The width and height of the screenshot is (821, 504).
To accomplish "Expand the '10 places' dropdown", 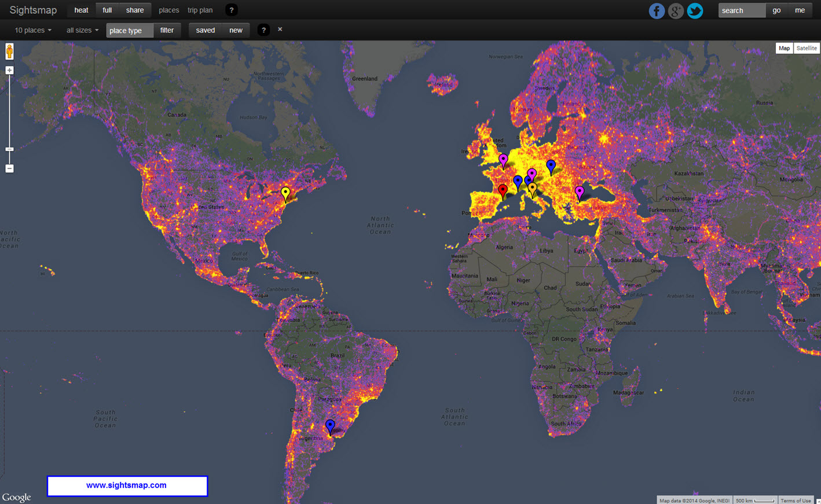I will [33, 30].
